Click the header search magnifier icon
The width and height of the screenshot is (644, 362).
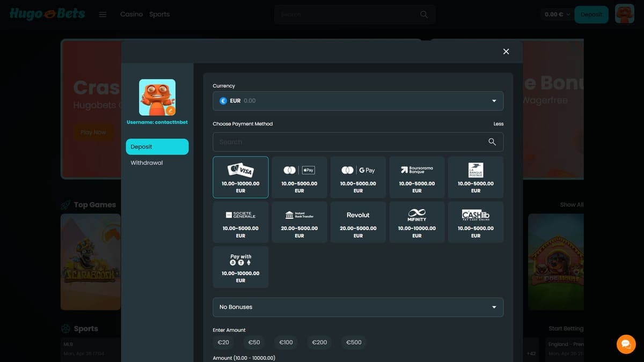point(424,14)
